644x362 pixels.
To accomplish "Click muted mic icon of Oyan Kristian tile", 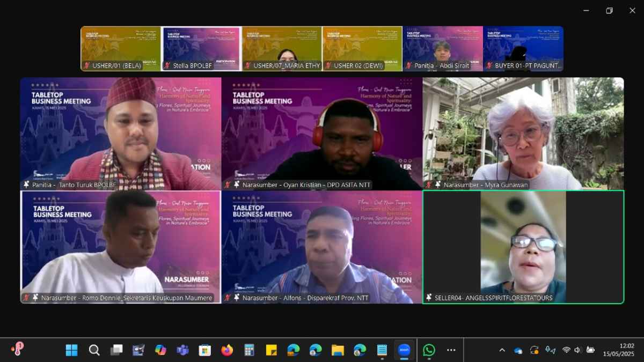I will point(228,184).
